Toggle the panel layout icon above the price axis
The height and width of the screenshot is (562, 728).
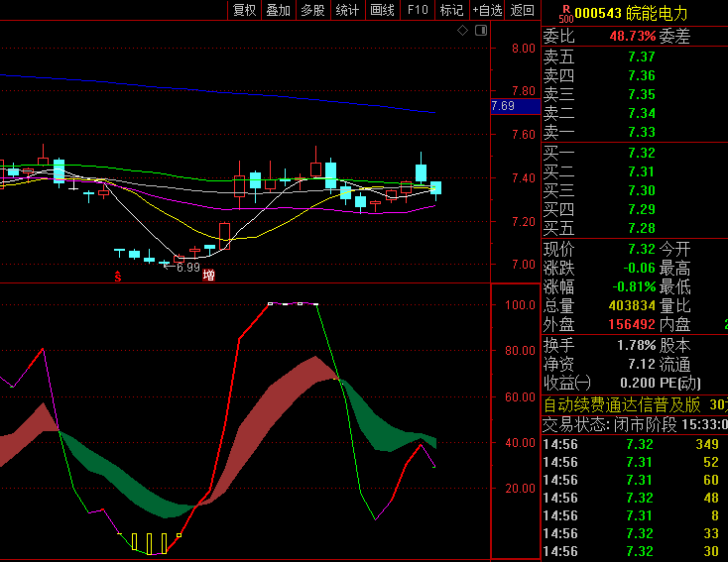coord(480,32)
